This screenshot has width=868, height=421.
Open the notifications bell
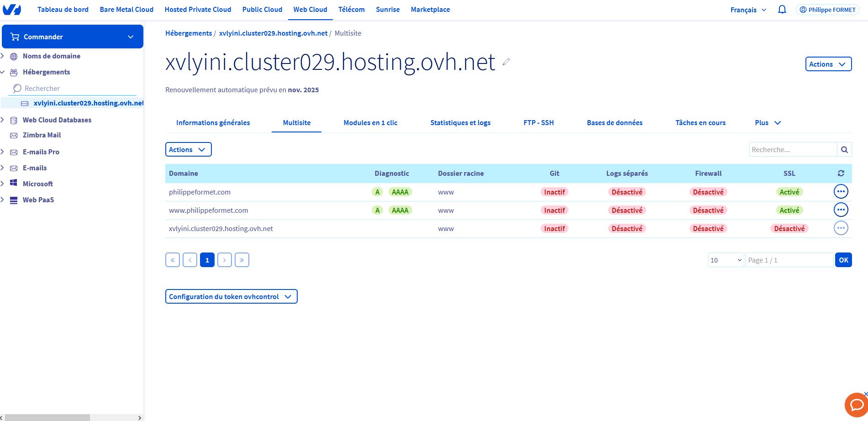[782, 10]
